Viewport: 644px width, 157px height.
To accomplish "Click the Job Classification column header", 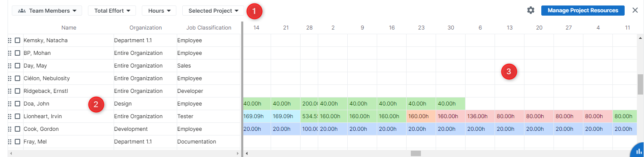I will click(x=209, y=28).
